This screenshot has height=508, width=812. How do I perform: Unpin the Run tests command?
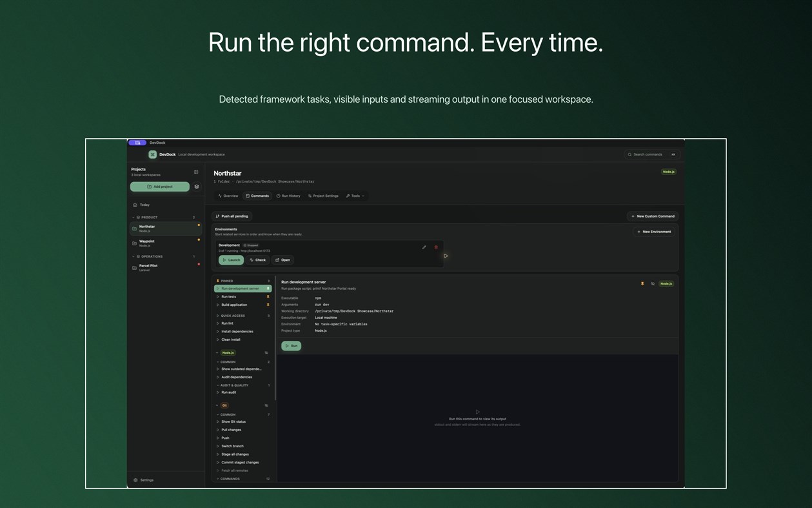click(x=268, y=297)
